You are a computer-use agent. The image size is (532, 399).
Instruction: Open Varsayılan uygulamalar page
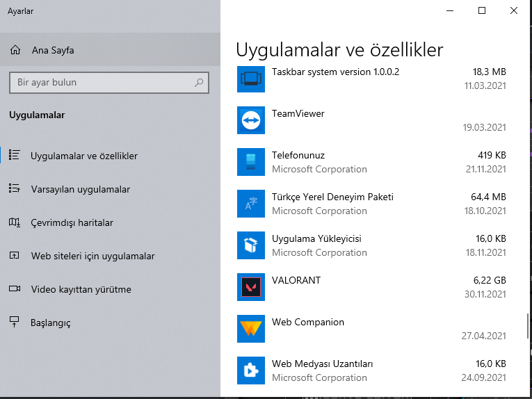tap(110, 189)
